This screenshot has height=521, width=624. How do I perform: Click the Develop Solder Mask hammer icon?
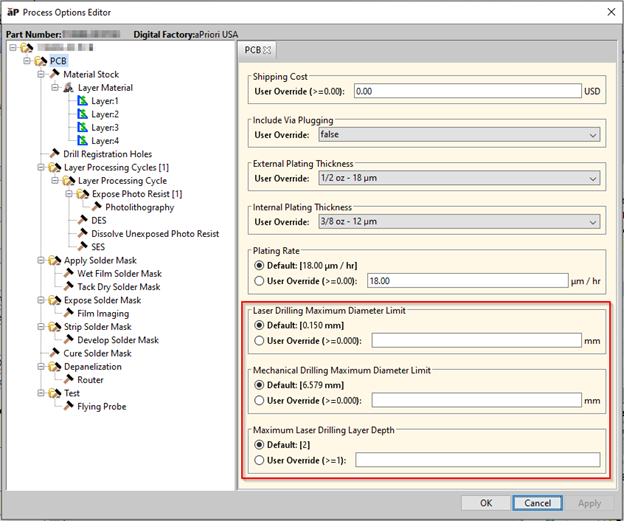click(x=68, y=340)
